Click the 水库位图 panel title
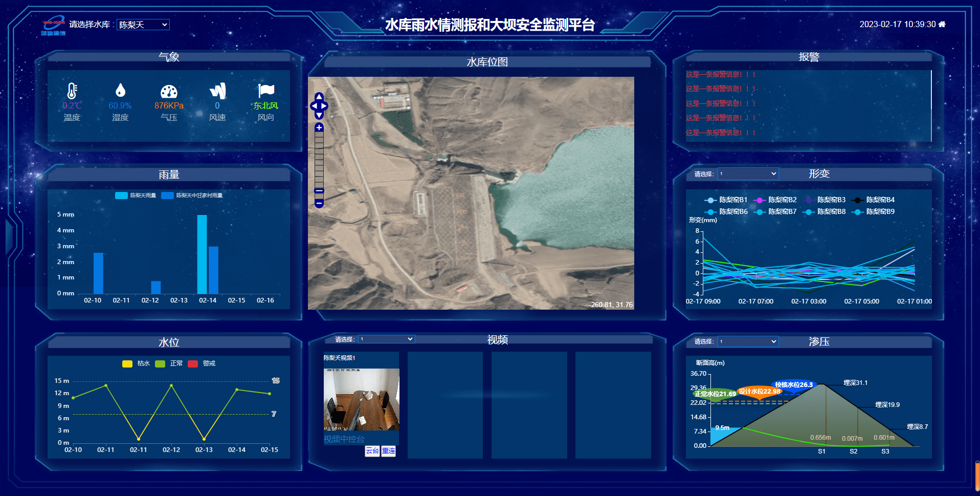The height and width of the screenshot is (496, 980). [x=487, y=62]
